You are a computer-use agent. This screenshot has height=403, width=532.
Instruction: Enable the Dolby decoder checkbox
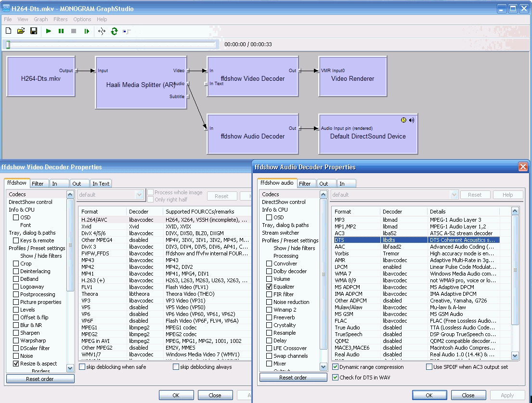269,271
